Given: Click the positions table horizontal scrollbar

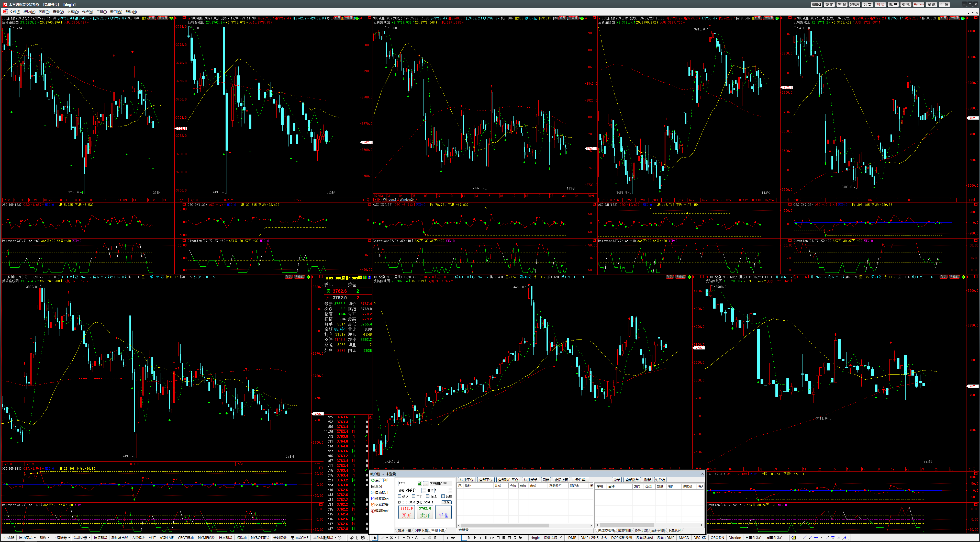Looking at the screenshot, I should (525, 526).
